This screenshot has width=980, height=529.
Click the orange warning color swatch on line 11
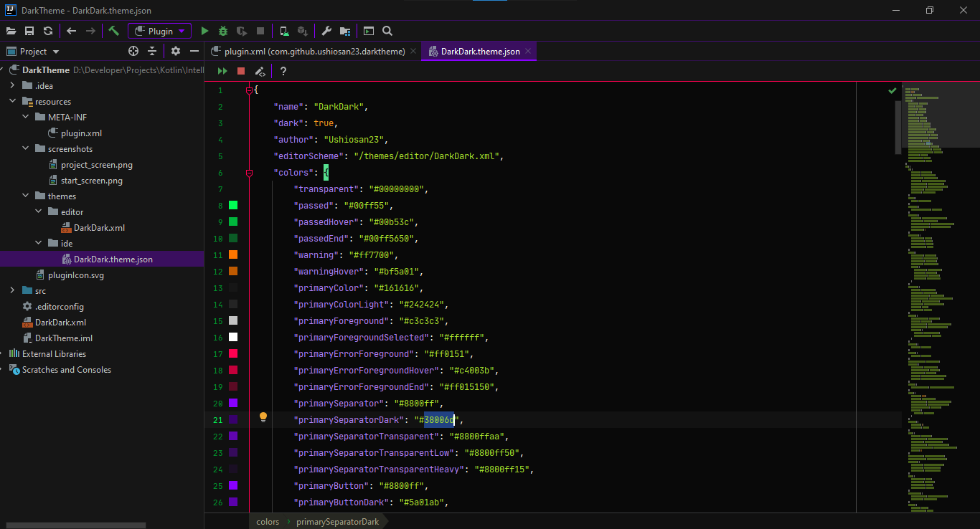232,254
